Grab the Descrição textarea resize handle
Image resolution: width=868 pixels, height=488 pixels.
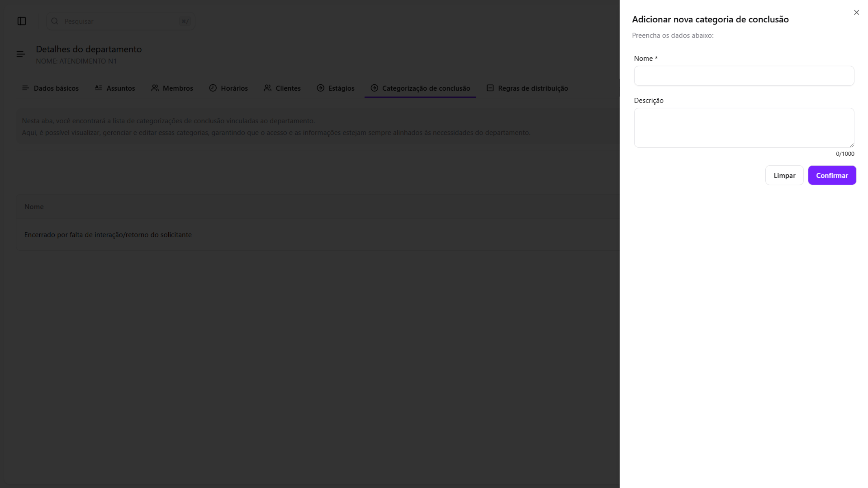[852, 145]
